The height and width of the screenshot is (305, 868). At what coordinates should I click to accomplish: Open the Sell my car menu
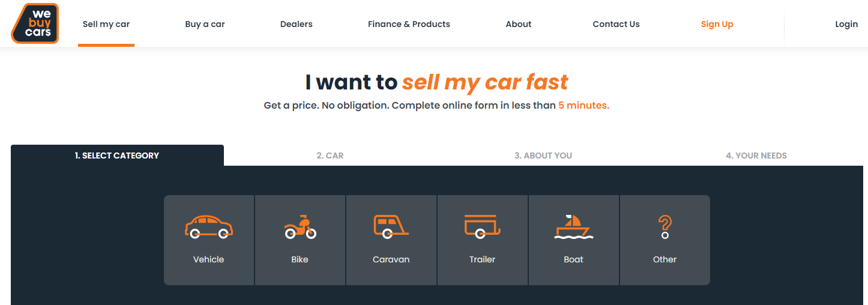[x=106, y=24]
